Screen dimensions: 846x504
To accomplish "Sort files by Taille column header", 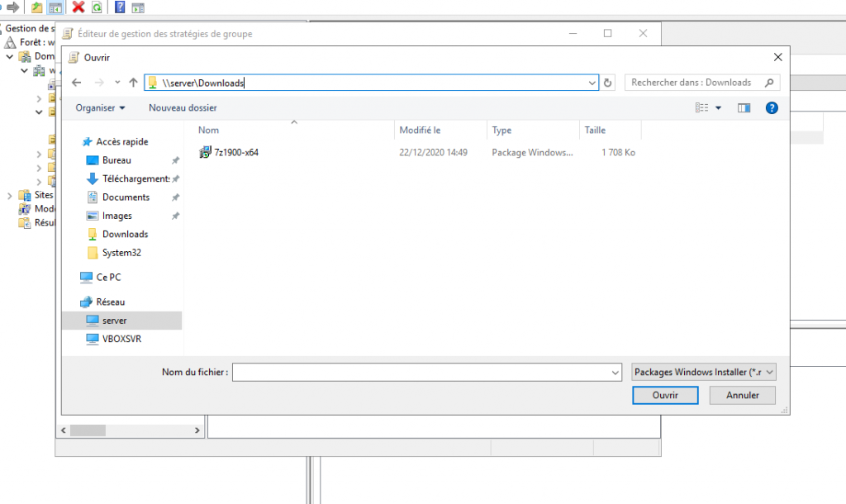I will (x=595, y=131).
